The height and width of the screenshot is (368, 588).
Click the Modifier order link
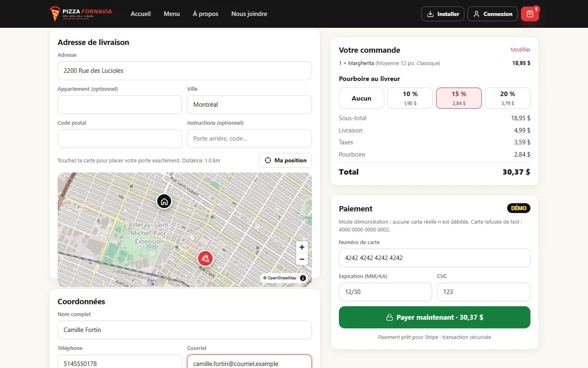click(520, 49)
